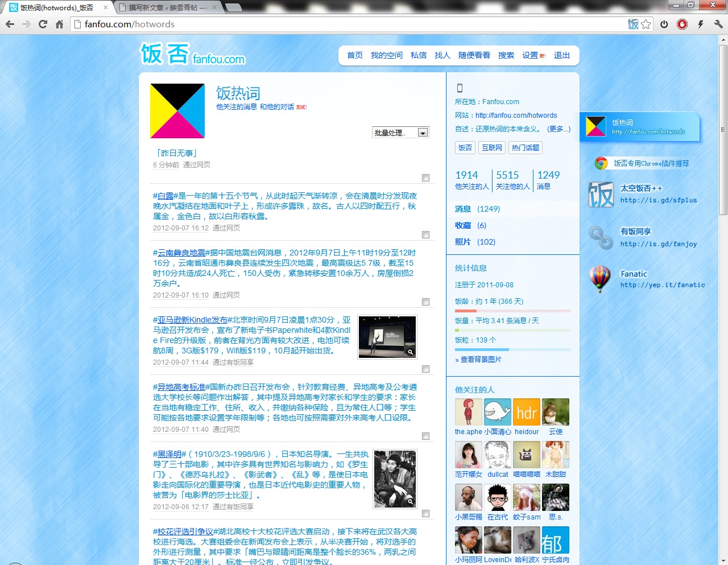Open the 批量处理 dropdown
Viewport: 728px width, 565px height.
pyautogui.click(x=400, y=133)
